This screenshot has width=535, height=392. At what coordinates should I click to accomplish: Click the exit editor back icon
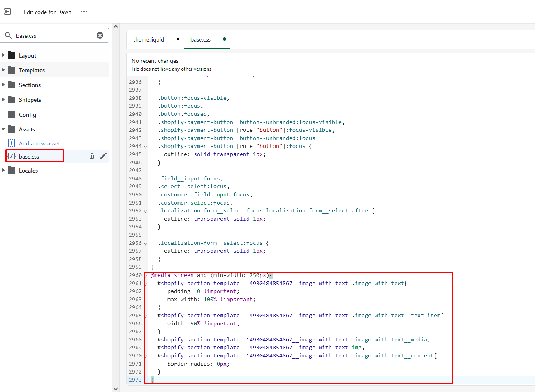coord(7,12)
